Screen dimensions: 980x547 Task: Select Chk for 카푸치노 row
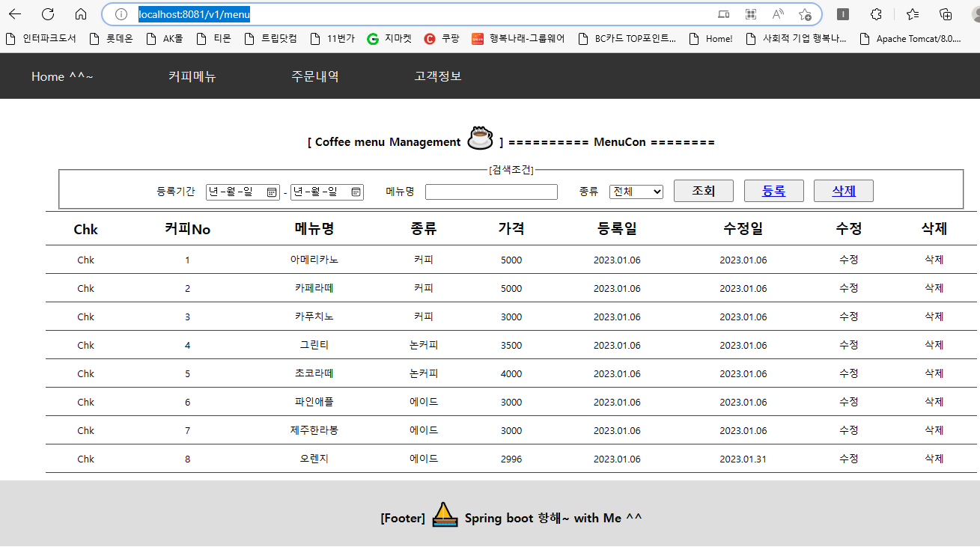tap(86, 317)
